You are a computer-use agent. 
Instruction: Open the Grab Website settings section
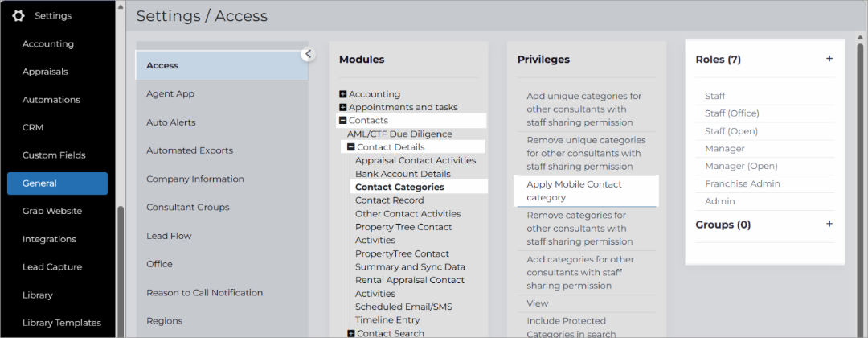click(x=52, y=211)
